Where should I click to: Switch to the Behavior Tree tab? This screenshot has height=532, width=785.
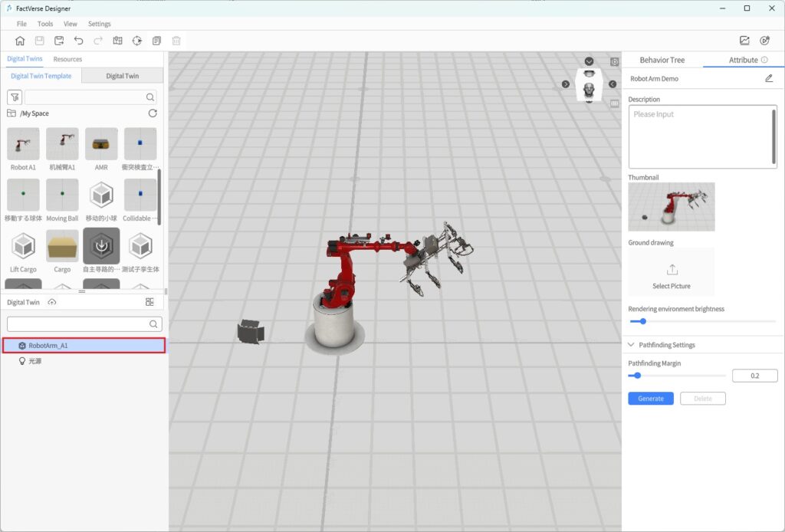point(662,60)
